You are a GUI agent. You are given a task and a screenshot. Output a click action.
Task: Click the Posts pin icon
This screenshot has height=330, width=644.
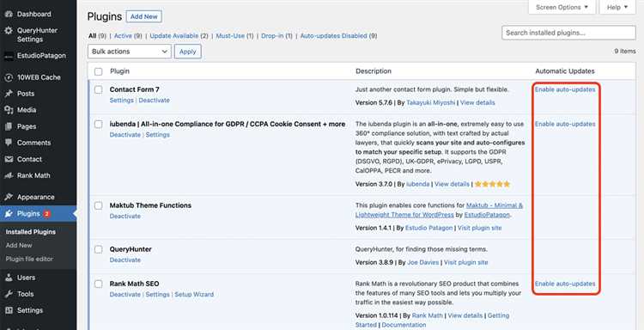9,94
